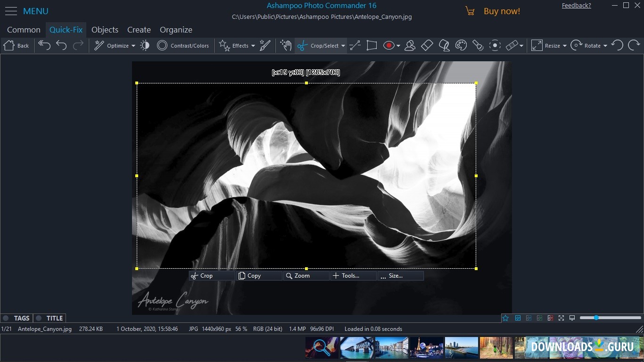644x362 pixels.
Task: Open the color palette tool
Action: click(x=461, y=45)
